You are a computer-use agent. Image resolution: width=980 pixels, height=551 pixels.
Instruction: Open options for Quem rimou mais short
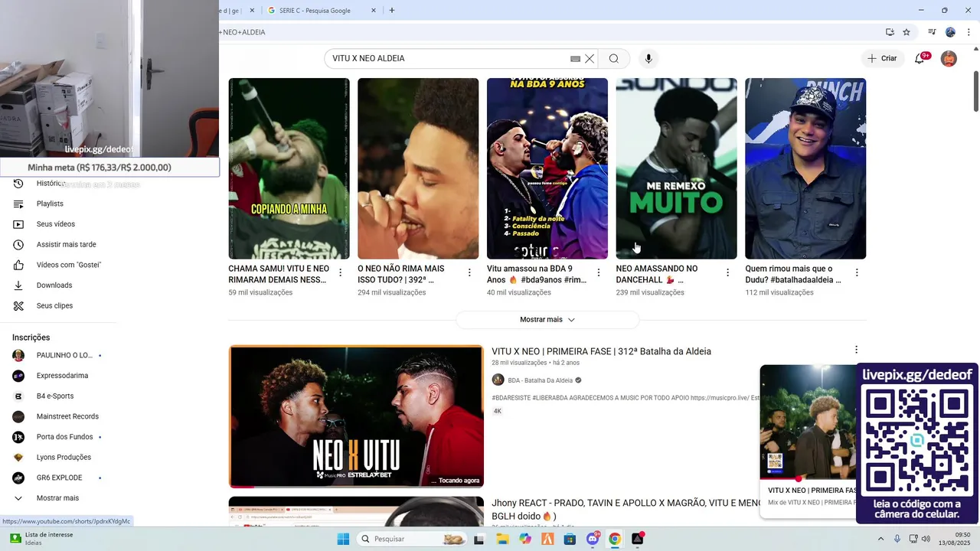857,272
